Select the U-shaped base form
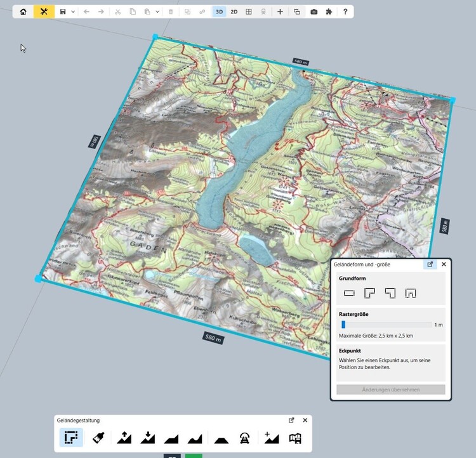Viewport: 476px width, 458px height. point(411,293)
